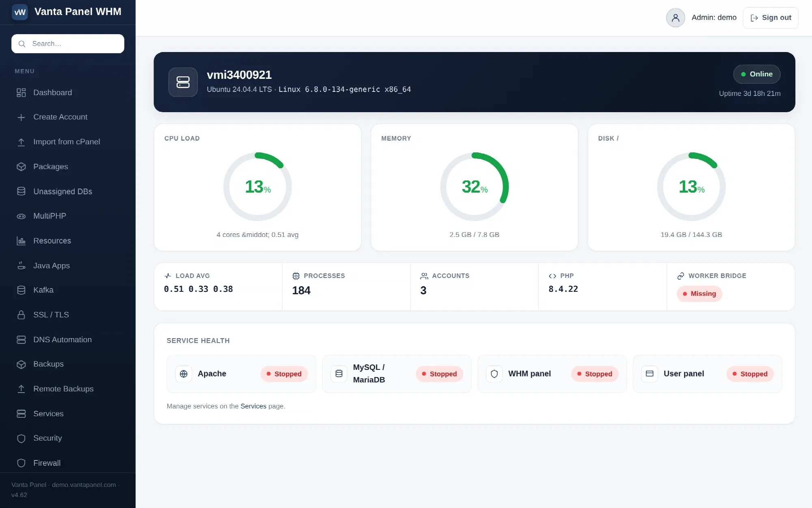Follow the Services link in Service Health
The image size is (812, 508).
click(x=253, y=406)
